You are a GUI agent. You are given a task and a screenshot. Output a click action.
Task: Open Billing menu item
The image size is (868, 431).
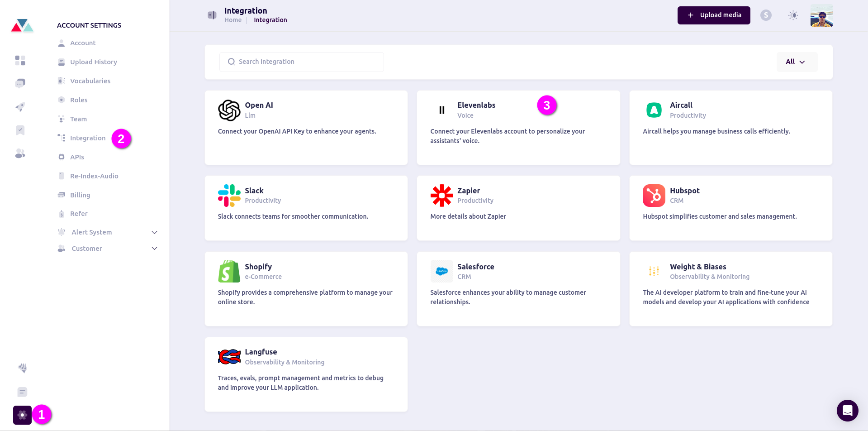[80, 195]
